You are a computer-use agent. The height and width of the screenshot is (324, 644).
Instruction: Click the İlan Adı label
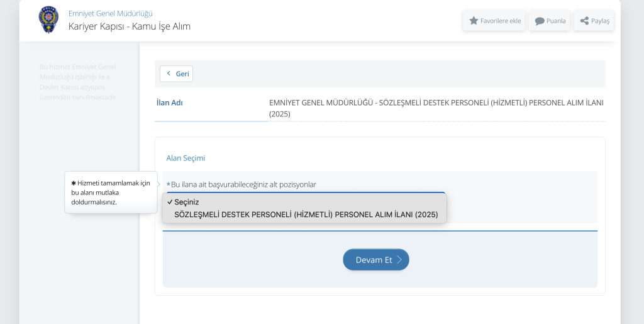click(169, 103)
